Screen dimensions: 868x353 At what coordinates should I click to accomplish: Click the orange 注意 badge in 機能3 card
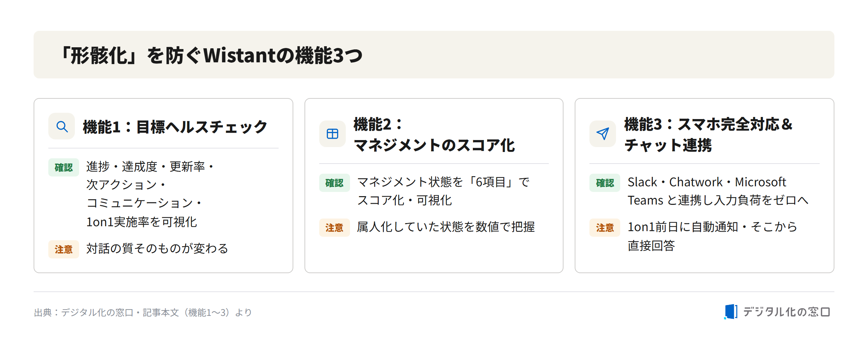tap(604, 228)
